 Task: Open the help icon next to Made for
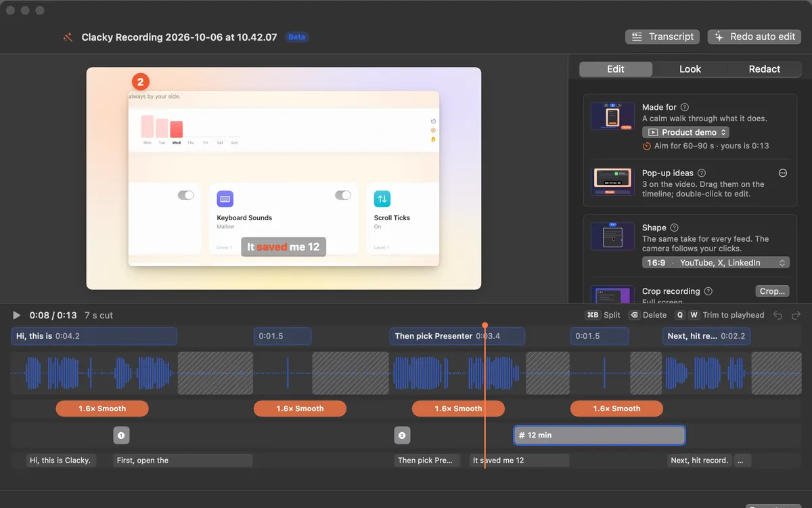coord(685,107)
